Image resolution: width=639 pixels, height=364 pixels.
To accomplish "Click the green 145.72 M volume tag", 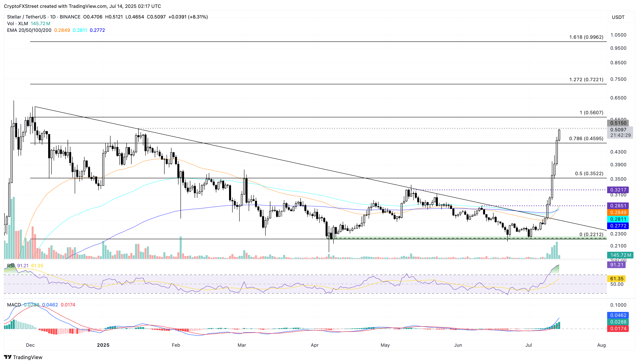I will point(620,255).
